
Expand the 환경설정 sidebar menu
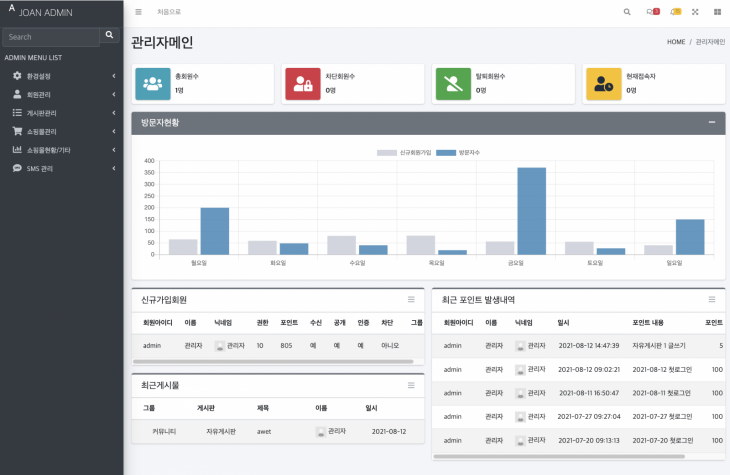coord(60,76)
